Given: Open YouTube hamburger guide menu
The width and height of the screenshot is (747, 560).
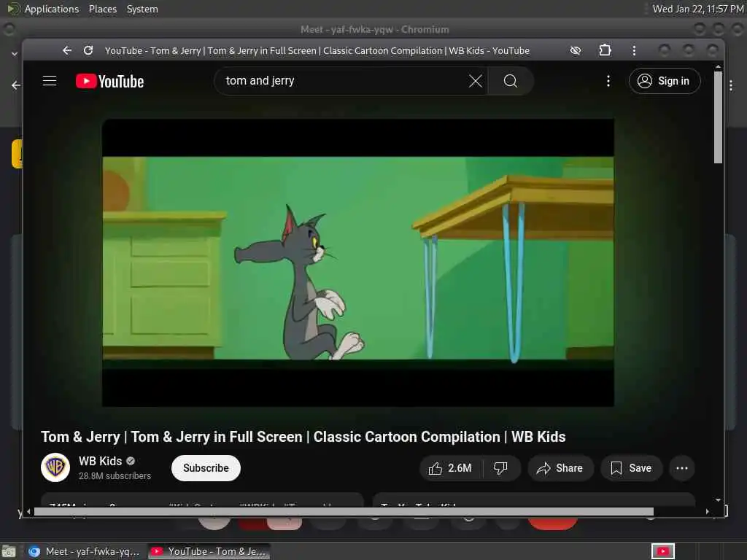Looking at the screenshot, I should 50,81.
